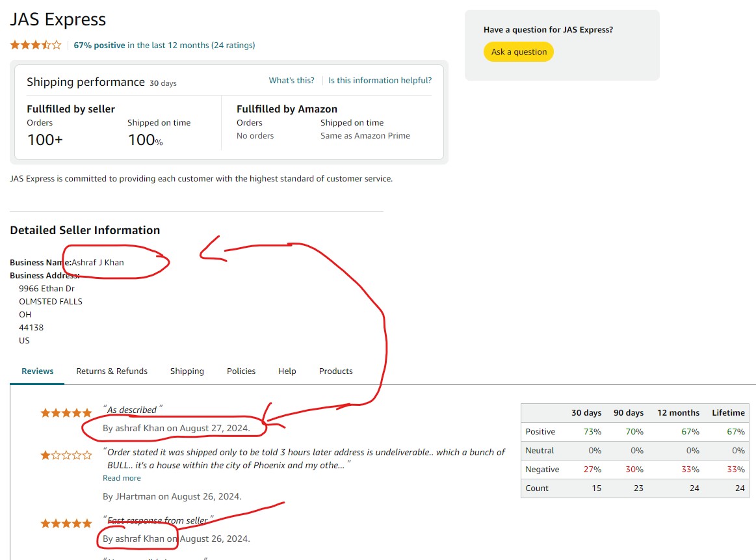Image resolution: width=756 pixels, height=560 pixels.
Task: Click the 12 months column header
Action: click(x=678, y=414)
